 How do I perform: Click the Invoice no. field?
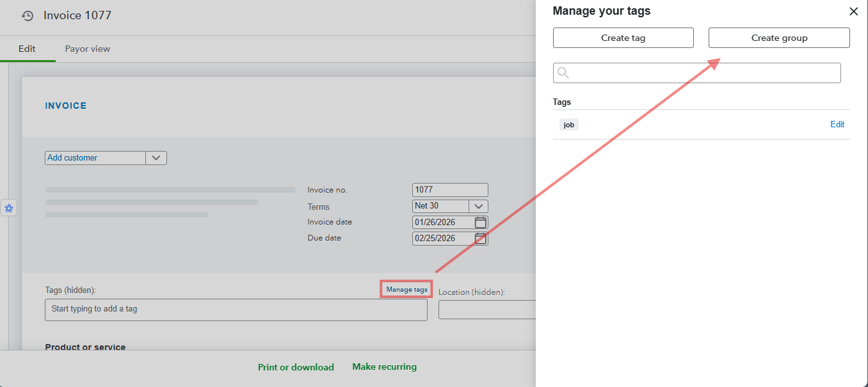pos(450,190)
